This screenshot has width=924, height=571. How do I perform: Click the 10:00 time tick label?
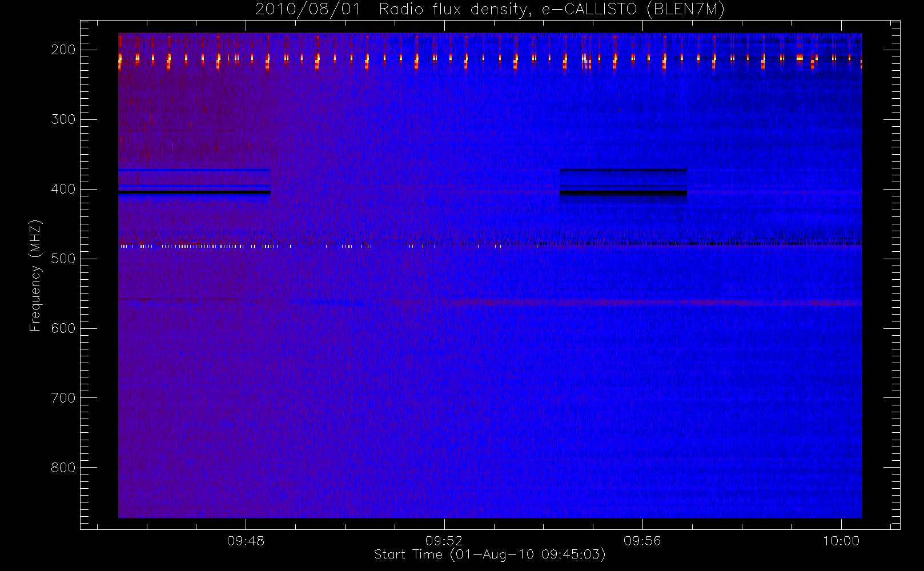click(x=841, y=541)
